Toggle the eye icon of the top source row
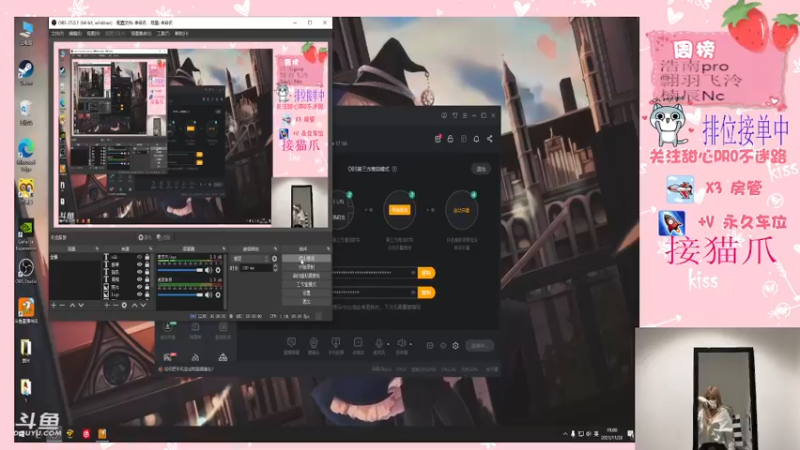800x450 pixels. 139,257
